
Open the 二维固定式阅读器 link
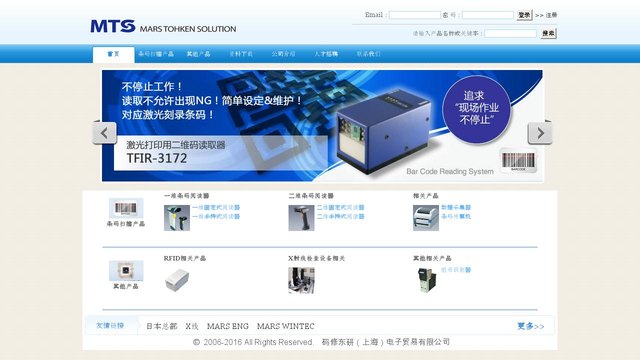click(340, 208)
